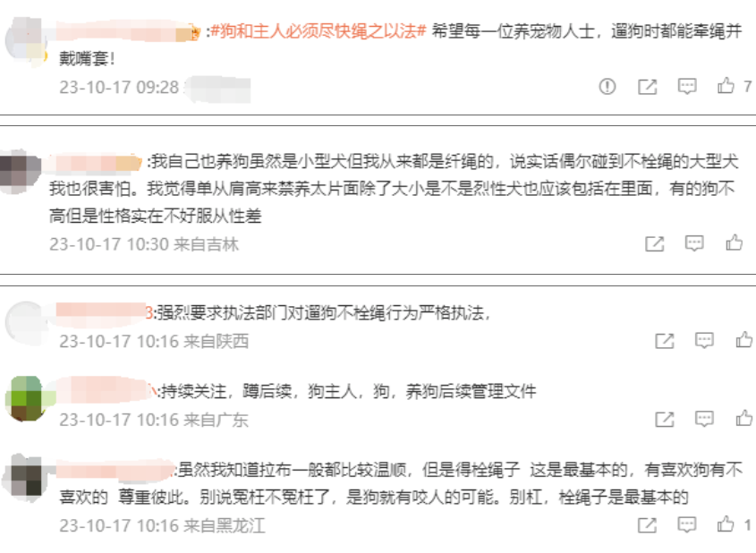Share the comment from 吉林
Viewport: 756px width, 553px height.
[654, 243]
